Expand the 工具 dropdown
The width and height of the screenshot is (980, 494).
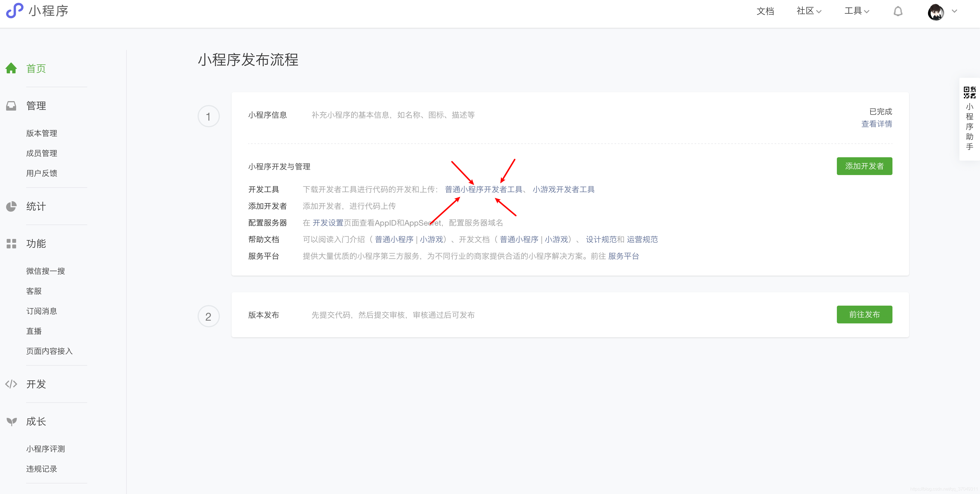pos(856,11)
